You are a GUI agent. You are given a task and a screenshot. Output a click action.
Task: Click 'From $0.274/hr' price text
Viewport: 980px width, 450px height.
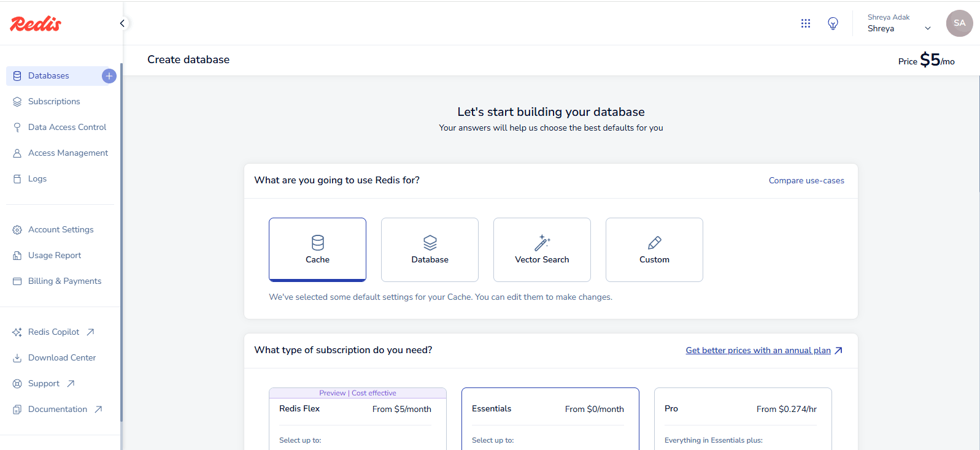coord(787,409)
